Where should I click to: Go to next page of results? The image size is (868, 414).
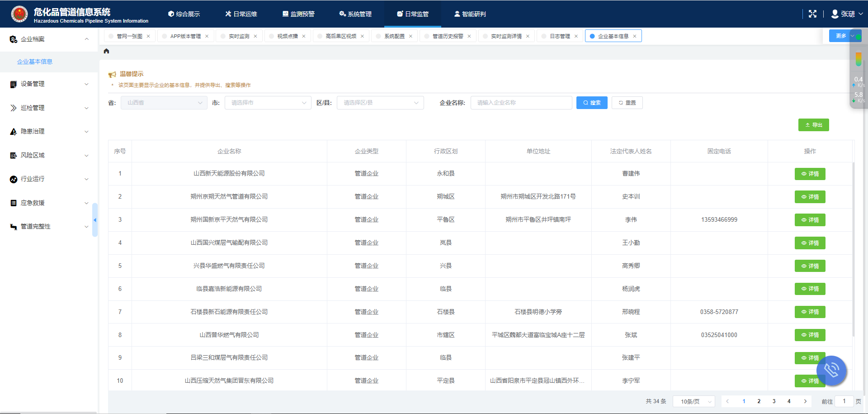pos(805,401)
